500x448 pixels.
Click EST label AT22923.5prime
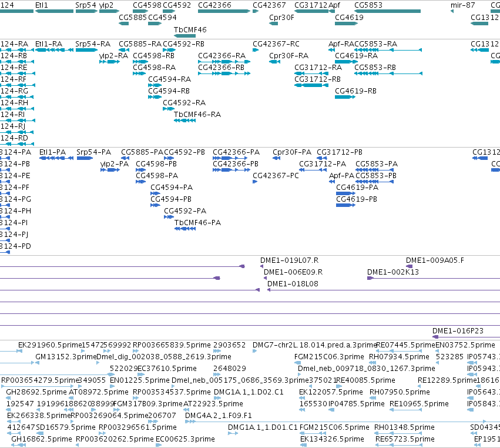click(213, 404)
